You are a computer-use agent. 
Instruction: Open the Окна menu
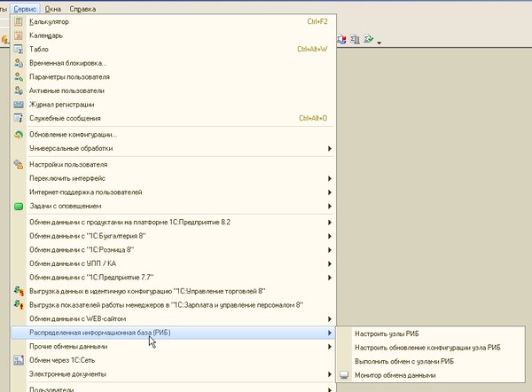53,9
